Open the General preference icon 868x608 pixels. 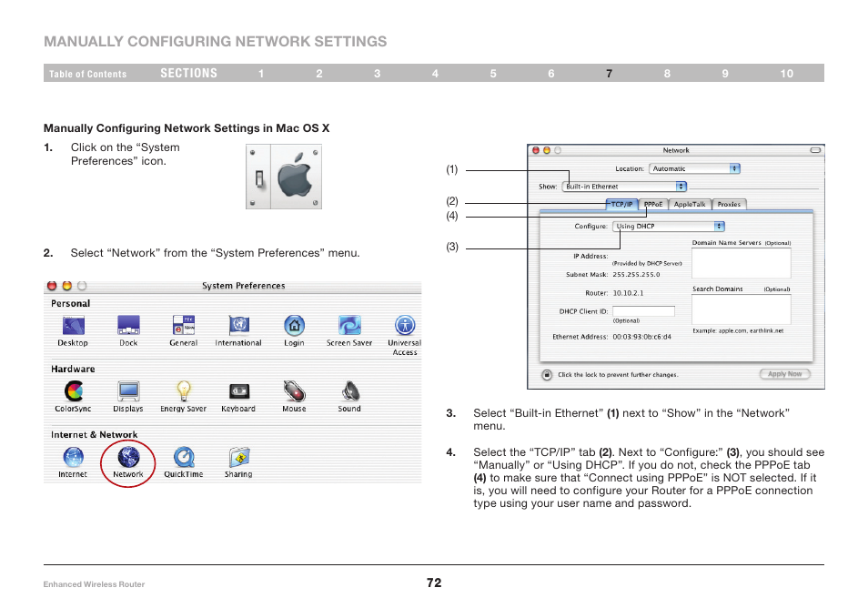point(184,326)
